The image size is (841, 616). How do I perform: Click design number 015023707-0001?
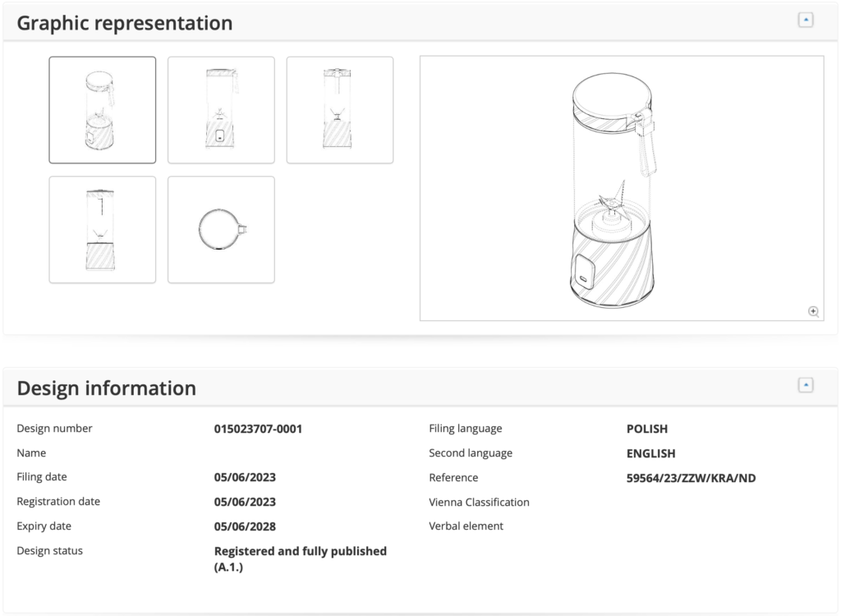[x=258, y=429]
